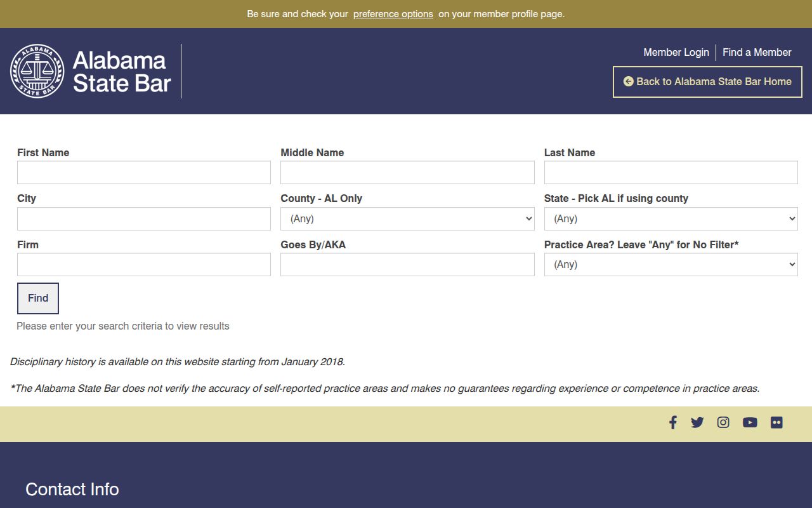Expand the County - AL Only dropdown
Screen dimensions: 812x508
tap(407, 218)
